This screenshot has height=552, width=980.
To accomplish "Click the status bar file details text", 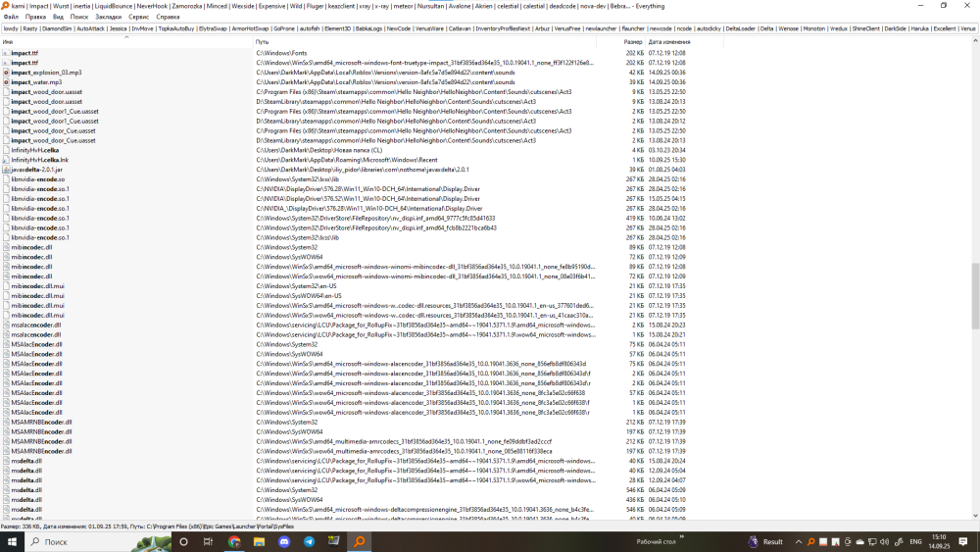I will pyautogui.click(x=148, y=527).
